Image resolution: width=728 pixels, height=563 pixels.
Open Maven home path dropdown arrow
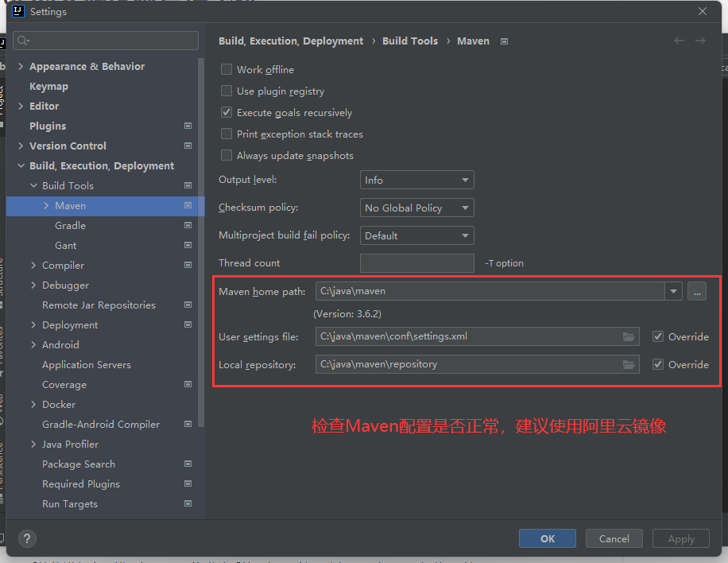673,291
